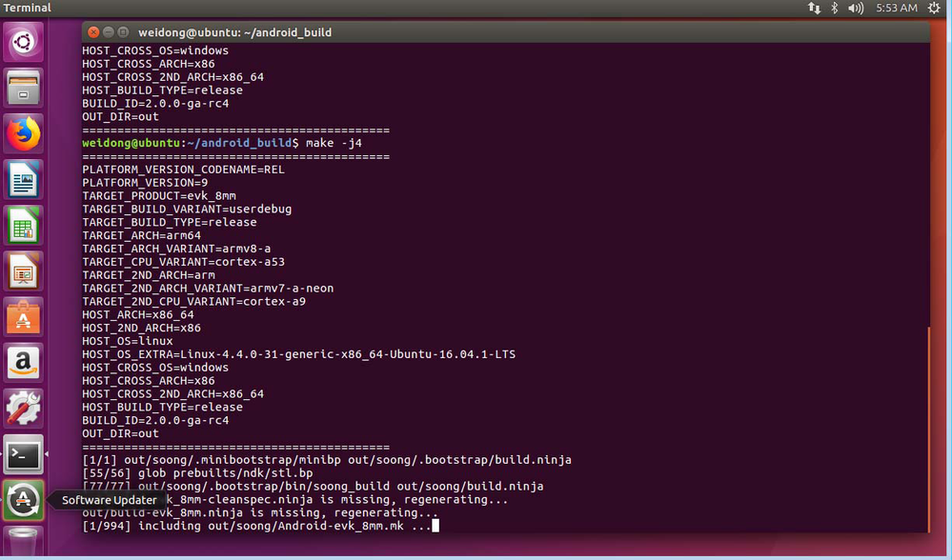
Task: Minimize the android_build terminal window
Action: [108, 32]
